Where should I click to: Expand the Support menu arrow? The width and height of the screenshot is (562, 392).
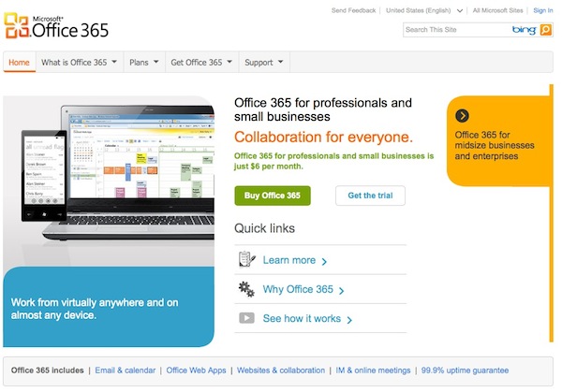pos(280,62)
